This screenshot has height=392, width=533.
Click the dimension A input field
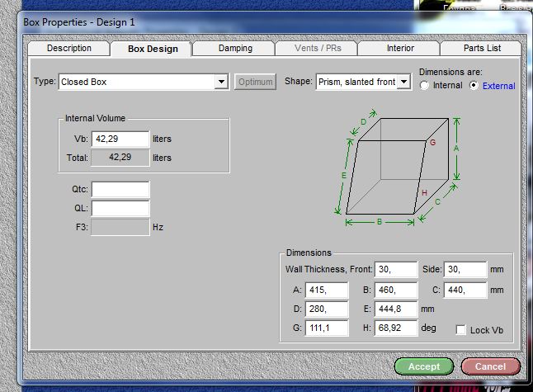(326, 290)
